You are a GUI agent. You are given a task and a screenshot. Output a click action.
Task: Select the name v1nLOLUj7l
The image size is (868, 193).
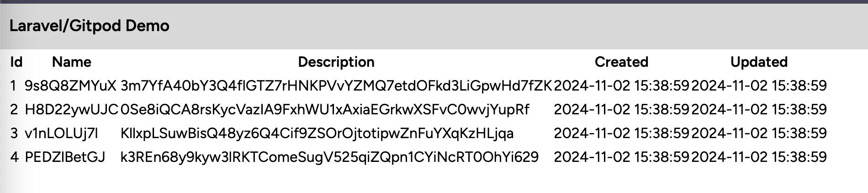[61, 133]
